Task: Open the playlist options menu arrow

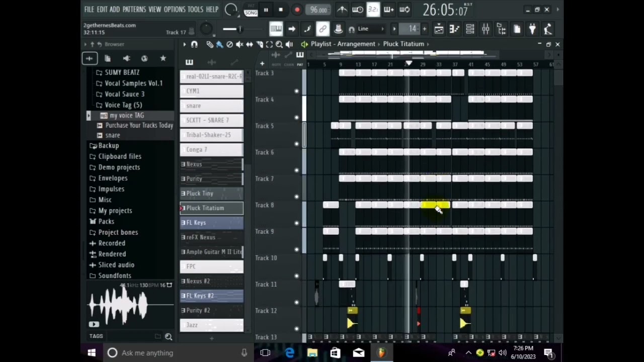Action: pyautogui.click(x=185, y=45)
